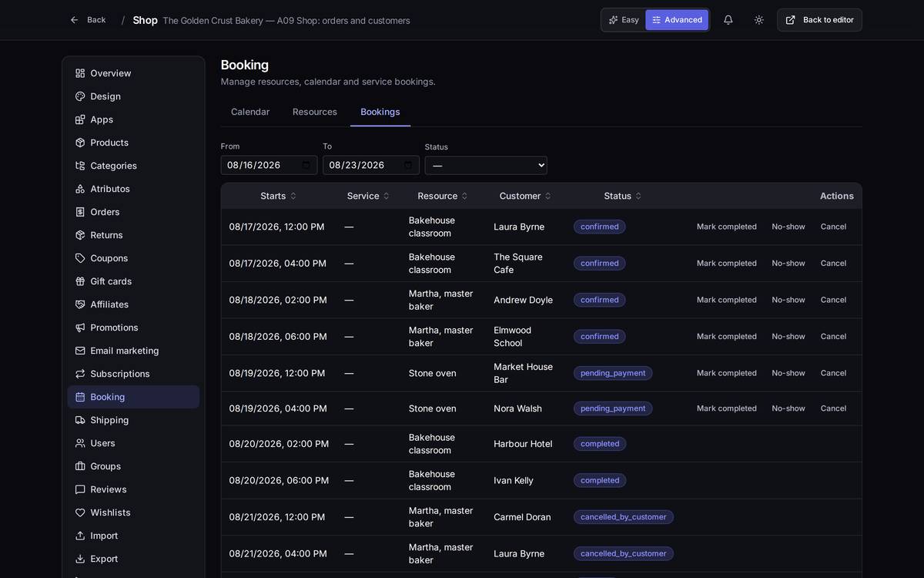Select the Gift cards icon

(80, 281)
